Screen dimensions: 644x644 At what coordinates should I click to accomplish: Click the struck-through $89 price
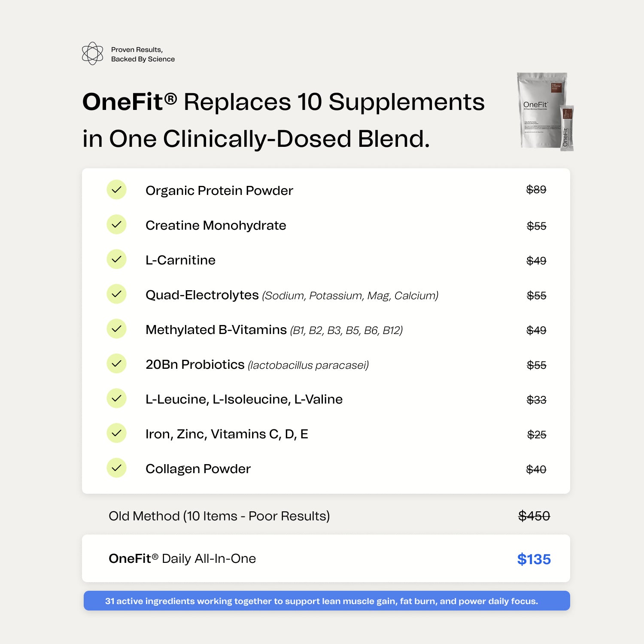click(536, 190)
